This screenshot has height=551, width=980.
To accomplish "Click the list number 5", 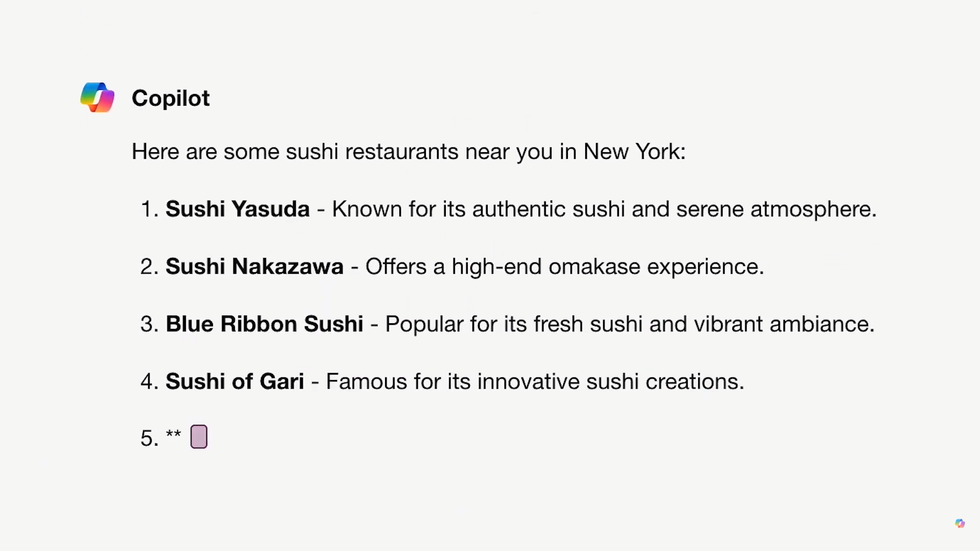I will (149, 439).
